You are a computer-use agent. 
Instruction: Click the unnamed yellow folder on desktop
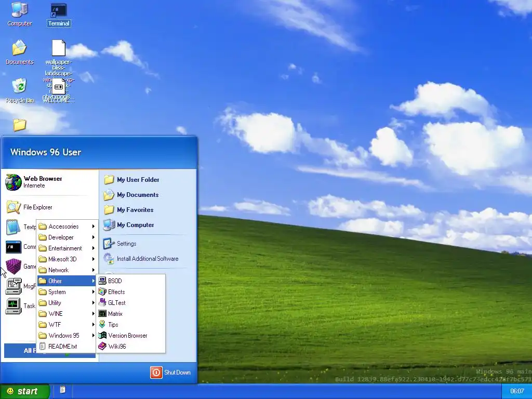tap(20, 125)
